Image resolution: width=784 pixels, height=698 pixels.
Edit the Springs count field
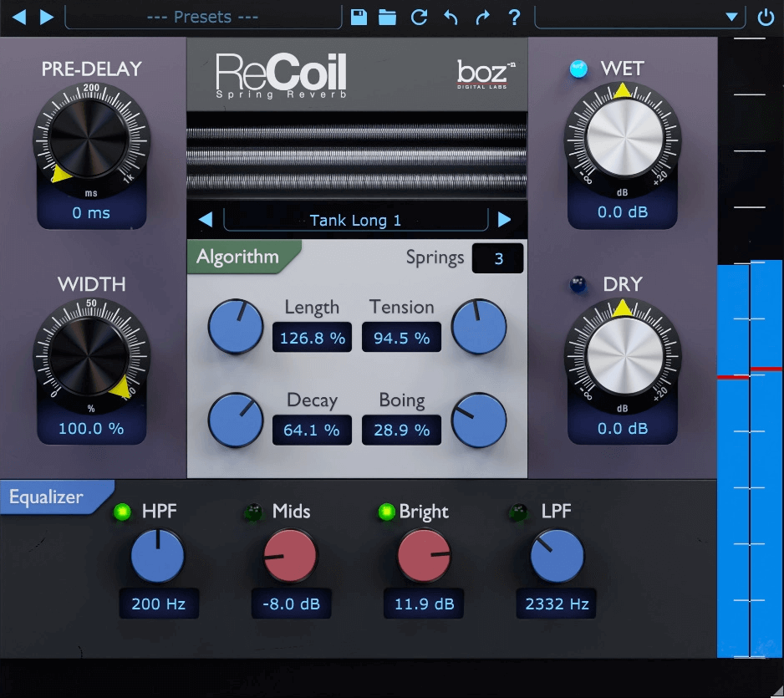click(x=497, y=258)
